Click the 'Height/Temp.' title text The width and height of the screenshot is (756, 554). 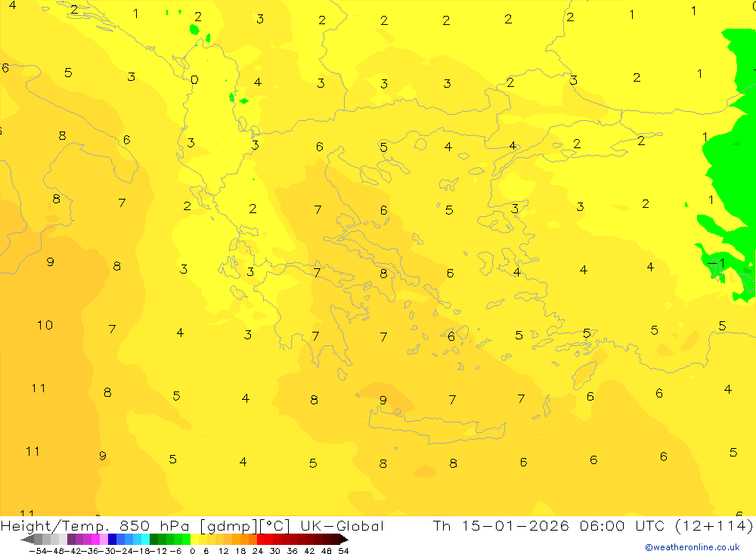coord(55,526)
